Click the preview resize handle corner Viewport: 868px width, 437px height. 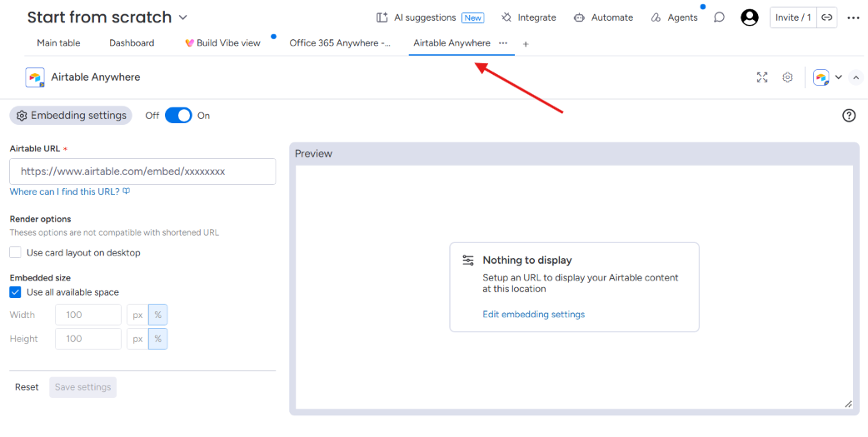point(848,405)
